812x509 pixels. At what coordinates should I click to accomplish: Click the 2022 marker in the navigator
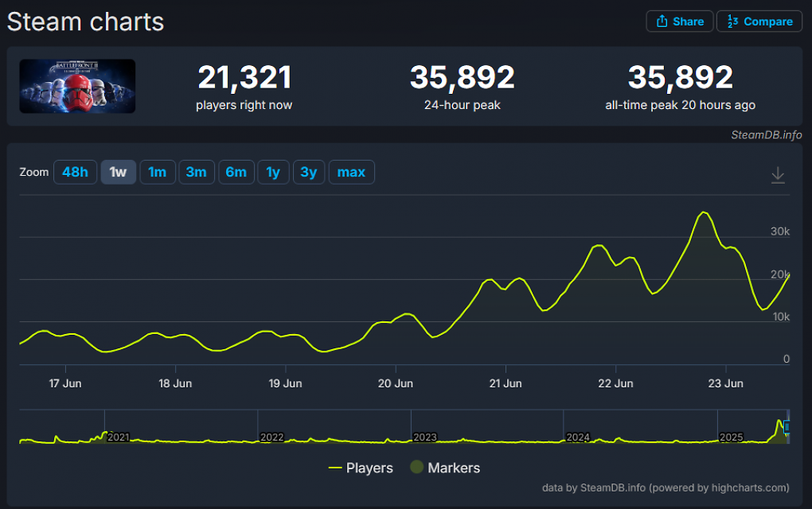point(272,437)
